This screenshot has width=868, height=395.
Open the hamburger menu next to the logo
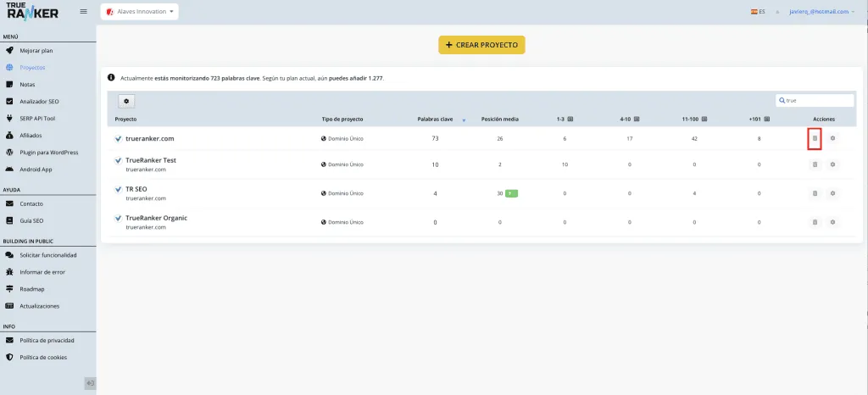pos(84,11)
